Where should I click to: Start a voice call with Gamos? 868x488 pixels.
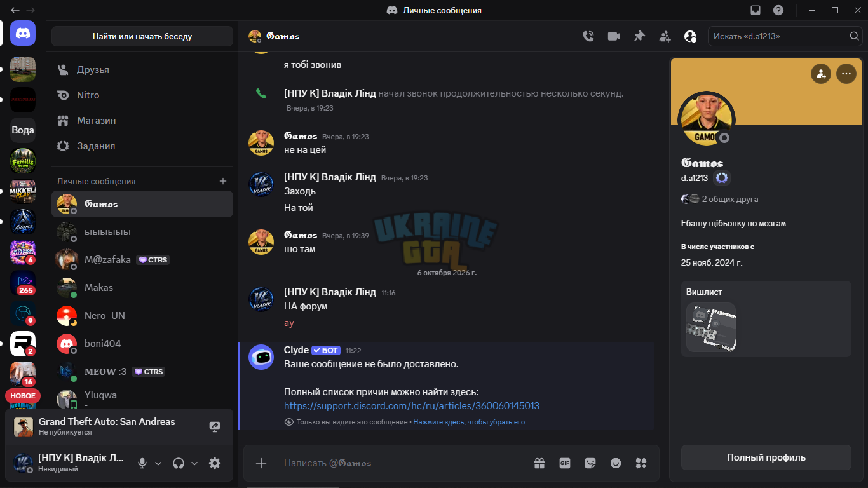coord(588,36)
